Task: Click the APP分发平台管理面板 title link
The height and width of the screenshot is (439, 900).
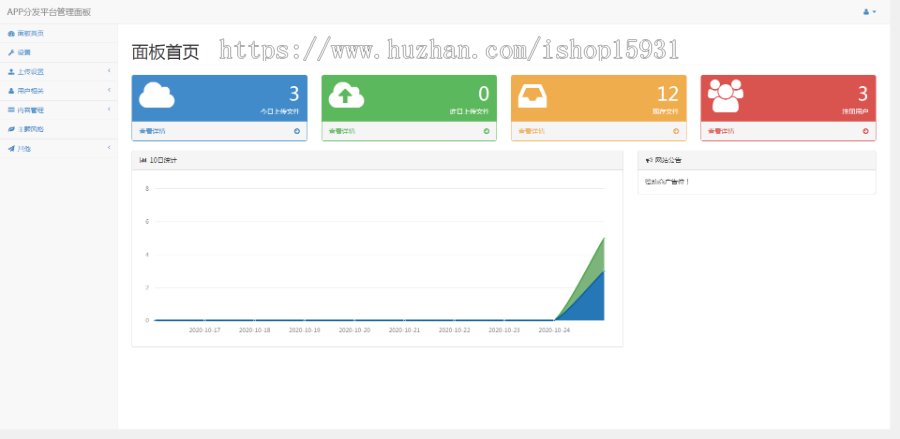Action: pos(49,12)
